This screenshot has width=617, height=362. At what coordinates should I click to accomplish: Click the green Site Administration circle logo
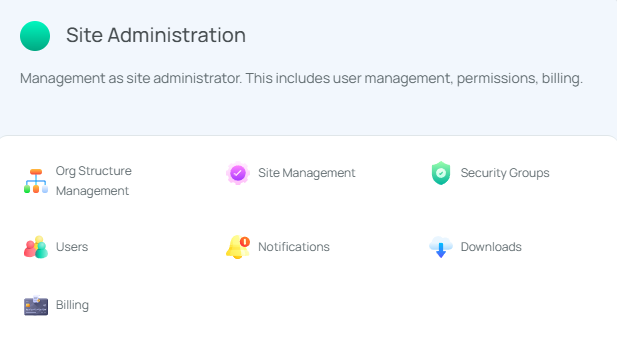(35, 36)
